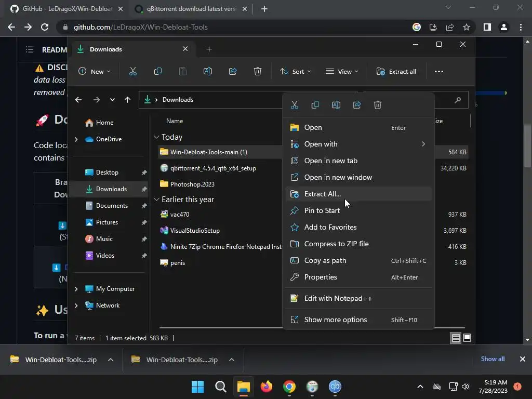Screen dimensions: 532x399
Task: Click the Delete icon in context menu
Action: pyautogui.click(x=378, y=105)
